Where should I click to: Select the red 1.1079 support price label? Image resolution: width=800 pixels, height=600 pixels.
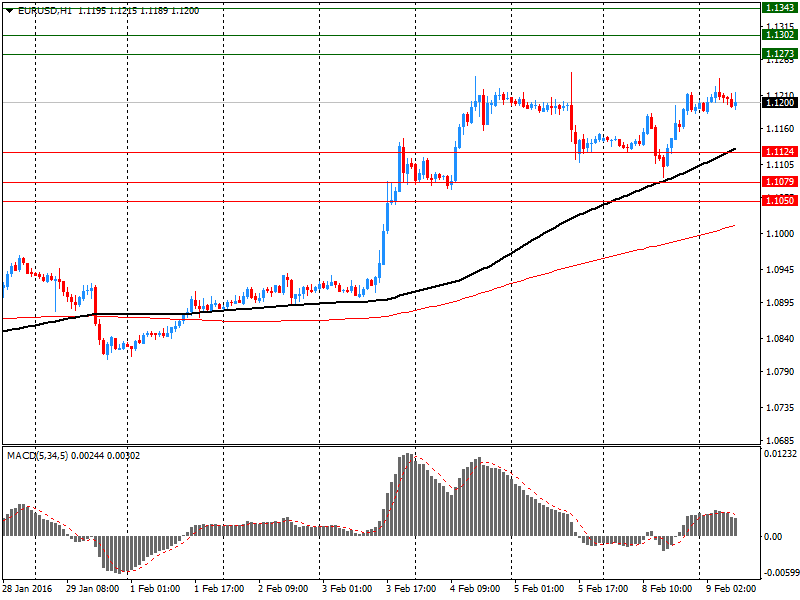[x=779, y=182]
